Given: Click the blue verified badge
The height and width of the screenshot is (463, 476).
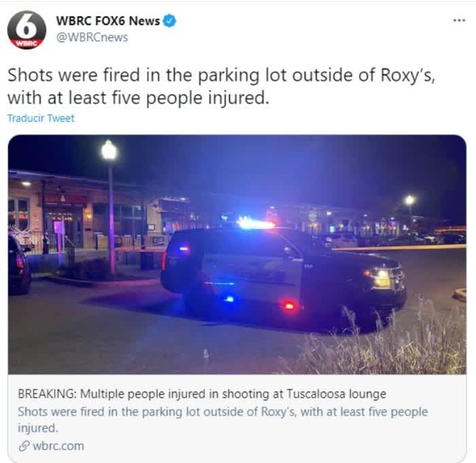Looking at the screenshot, I should click(x=170, y=20).
